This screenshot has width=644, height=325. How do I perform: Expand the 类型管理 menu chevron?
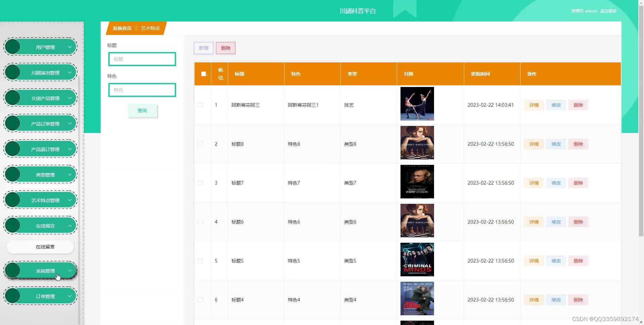click(x=70, y=175)
